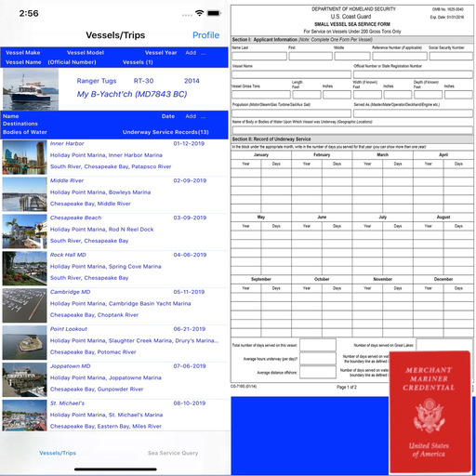This screenshot has height=476, width=476.
Task: Open the Joppatown MD trip thumbnail
Action: point(24,380)
